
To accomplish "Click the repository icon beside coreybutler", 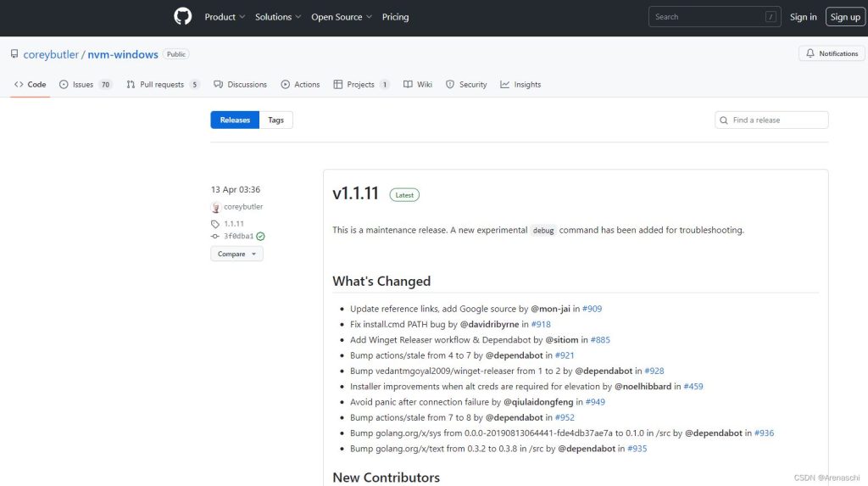I will pyautogui.click(x=14, y=54).
